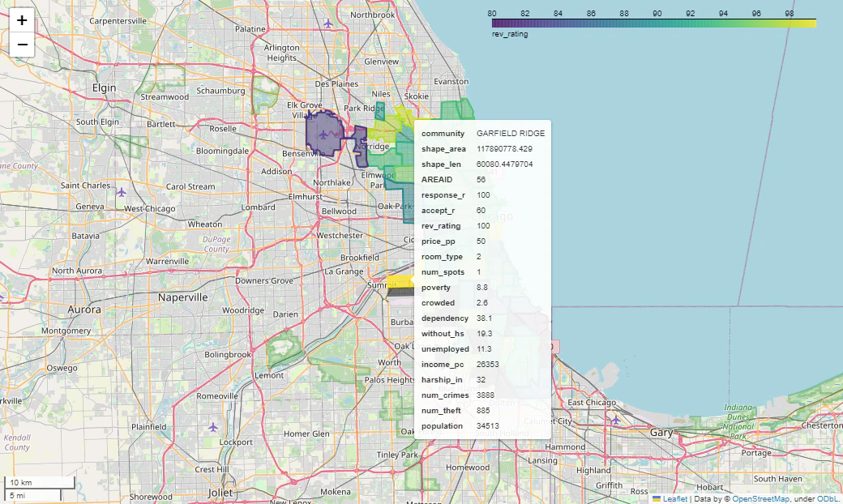
Task: Click the airport icon near West Chicago
Action: click(x=122, y=192)
